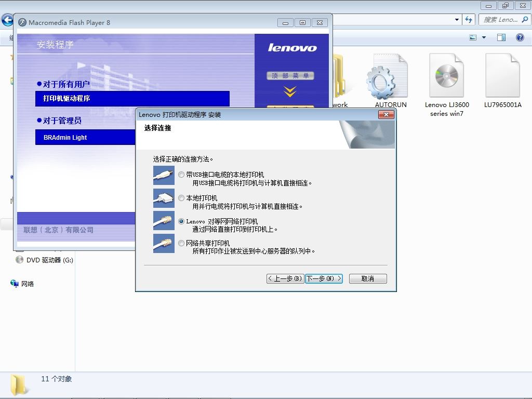Click the Explorer refresh button

point(469,20)
